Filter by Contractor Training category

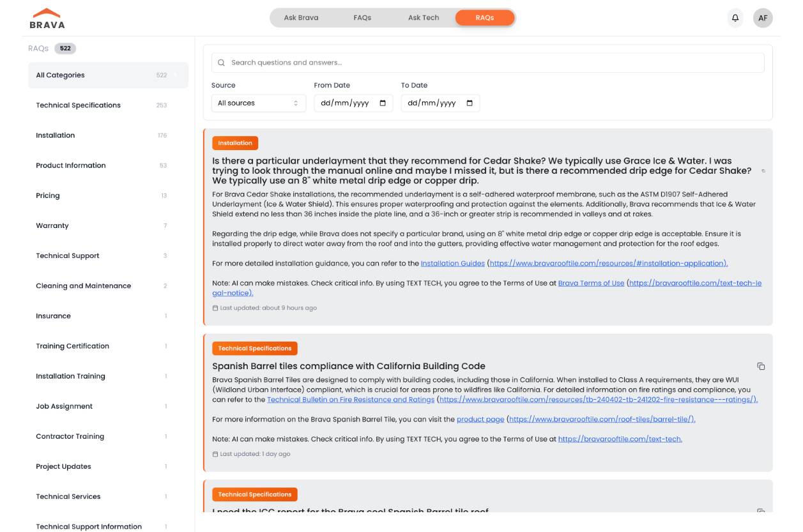pos(108,436)
